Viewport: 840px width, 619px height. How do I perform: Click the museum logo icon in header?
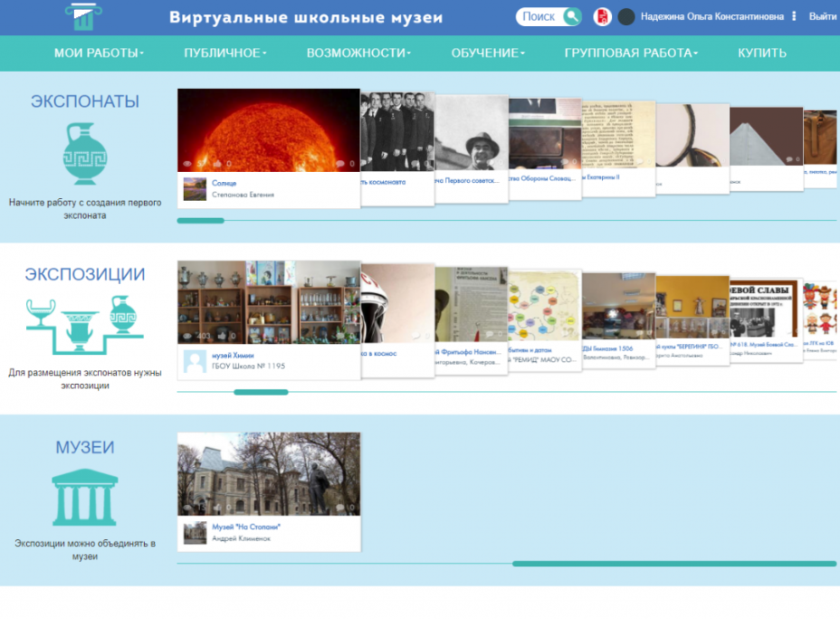[x=80, y=16]
